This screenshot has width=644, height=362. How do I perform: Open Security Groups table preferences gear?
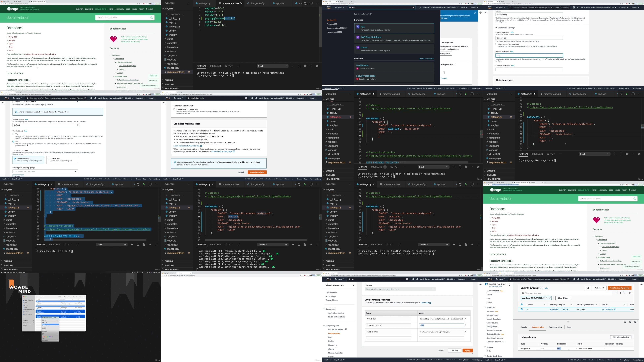click(630, 293)
